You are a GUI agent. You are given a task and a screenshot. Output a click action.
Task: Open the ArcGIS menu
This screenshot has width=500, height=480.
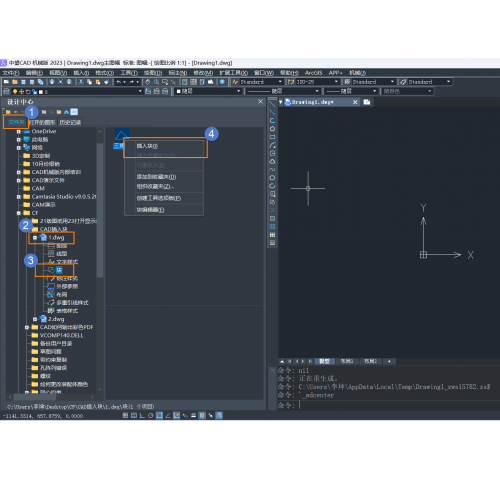tap(313, 73)
